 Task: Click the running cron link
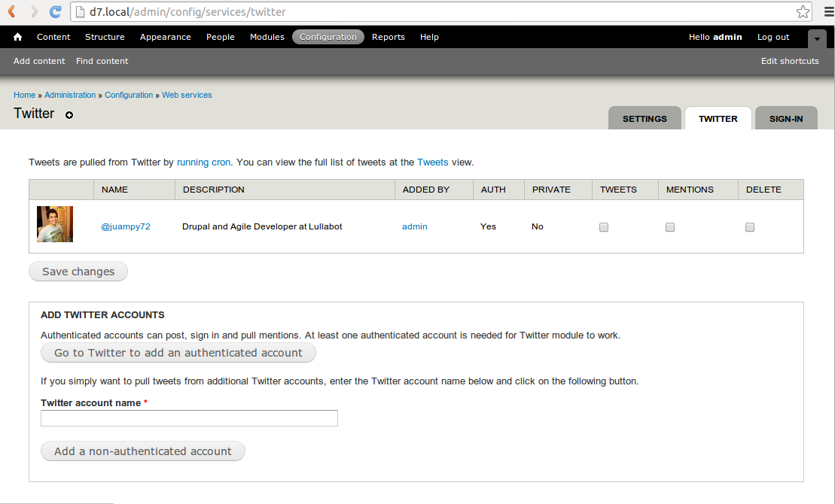(x=203, y=162)
